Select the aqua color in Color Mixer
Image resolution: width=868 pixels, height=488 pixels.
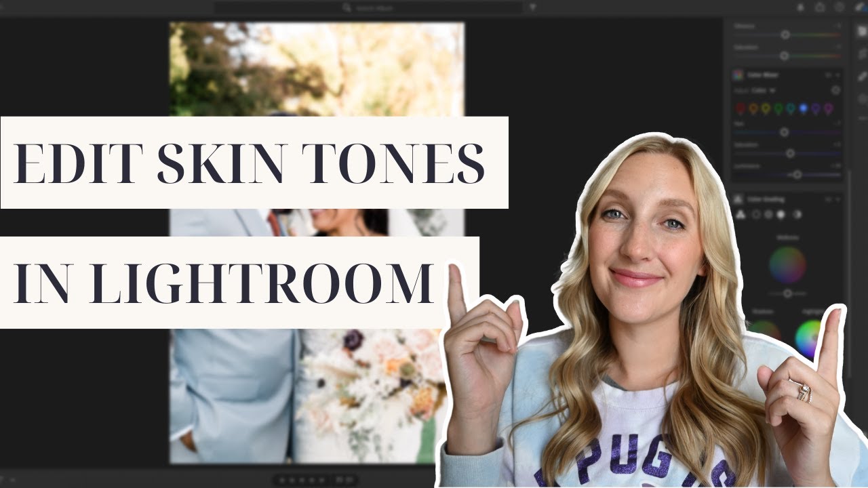791,108
